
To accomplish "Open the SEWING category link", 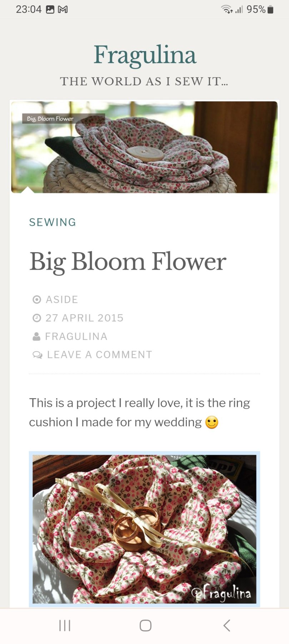I will coord(53,222).
